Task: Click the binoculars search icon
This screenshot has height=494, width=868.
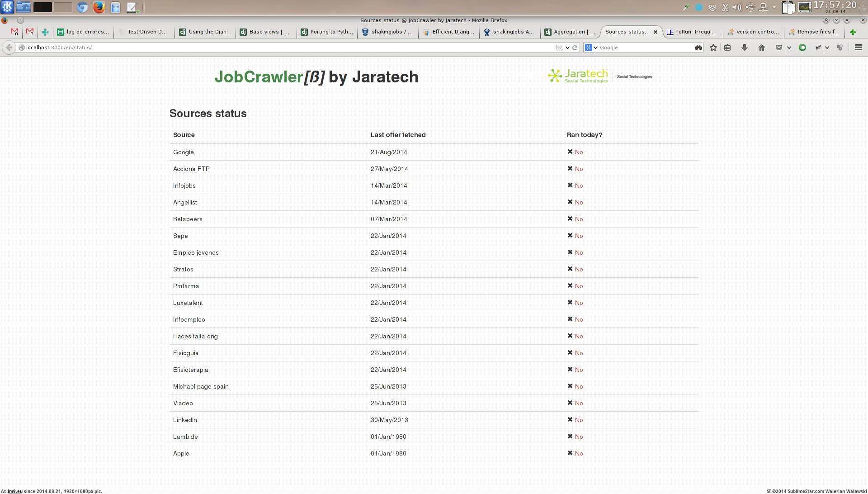Action: point(698,47)
